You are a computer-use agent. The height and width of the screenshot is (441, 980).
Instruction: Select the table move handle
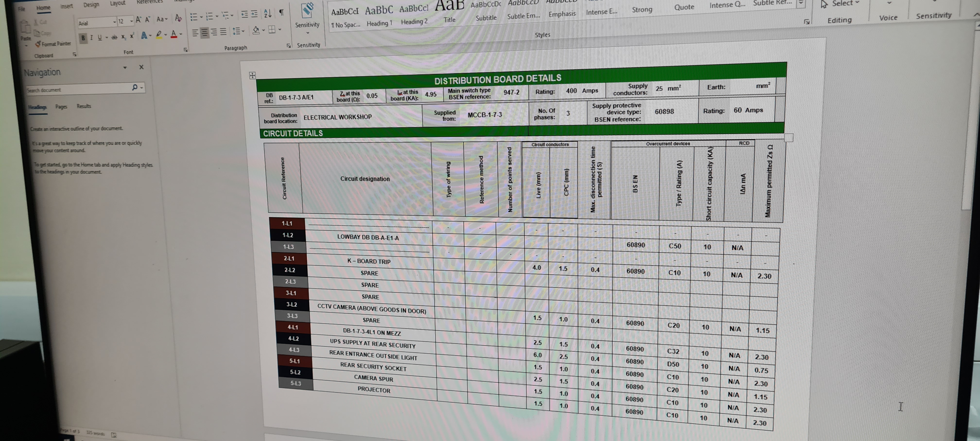pos(252,75)
